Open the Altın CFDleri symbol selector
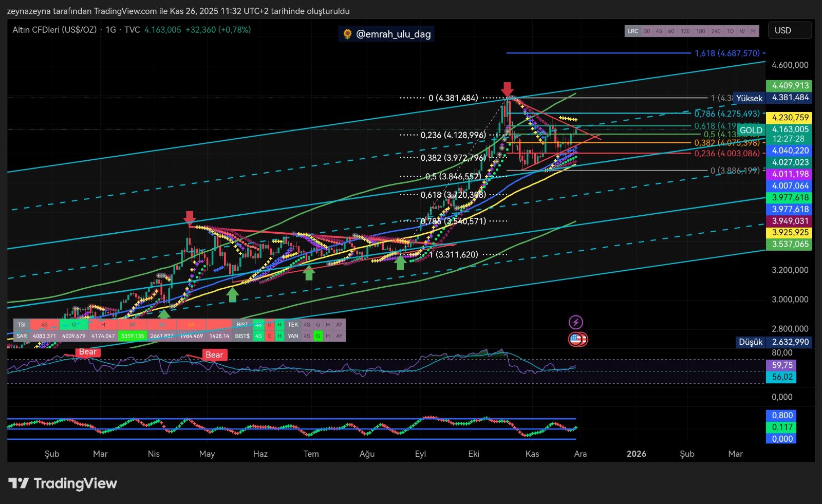 coord(54,30)
